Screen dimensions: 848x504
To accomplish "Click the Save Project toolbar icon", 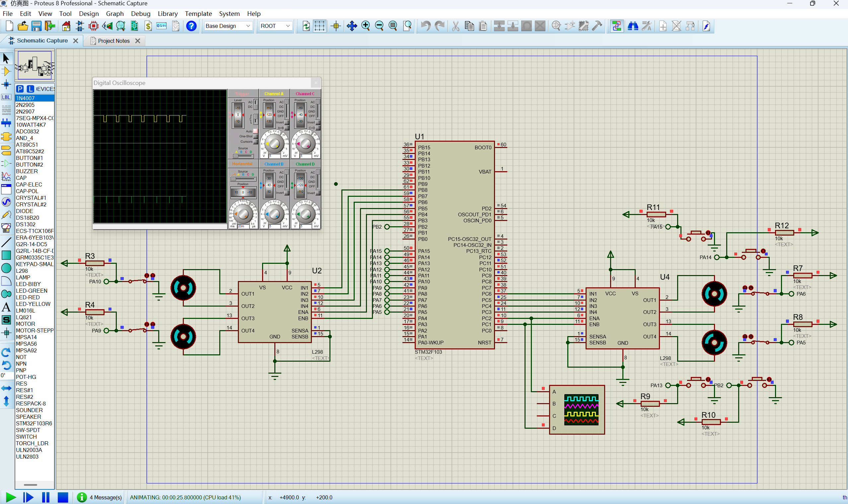I will (36, 26).
